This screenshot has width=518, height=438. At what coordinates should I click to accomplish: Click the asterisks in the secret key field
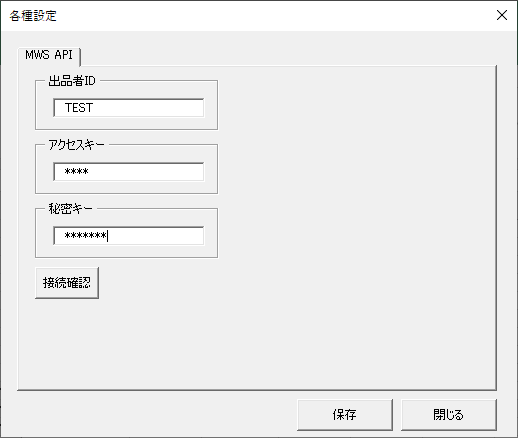tap(86, 236)
